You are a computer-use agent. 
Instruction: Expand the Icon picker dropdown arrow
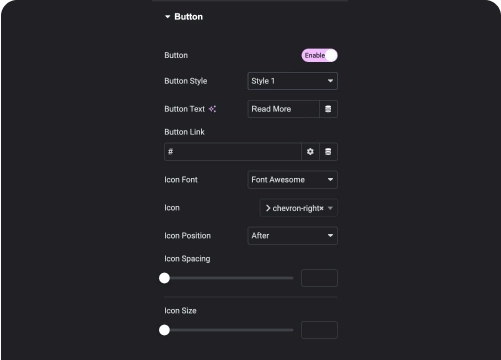(x=330, y=208)
